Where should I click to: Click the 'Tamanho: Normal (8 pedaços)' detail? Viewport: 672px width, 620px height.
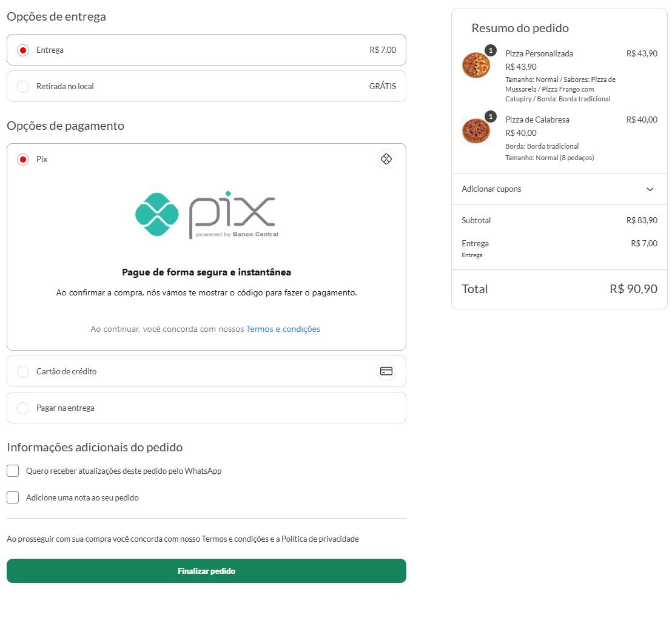550,158
